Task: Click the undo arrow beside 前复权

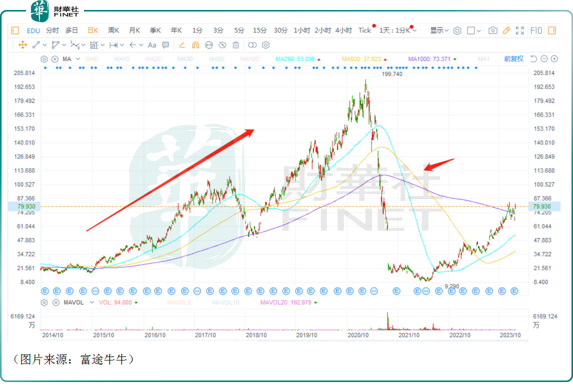Action: click(x=533, y=59)
